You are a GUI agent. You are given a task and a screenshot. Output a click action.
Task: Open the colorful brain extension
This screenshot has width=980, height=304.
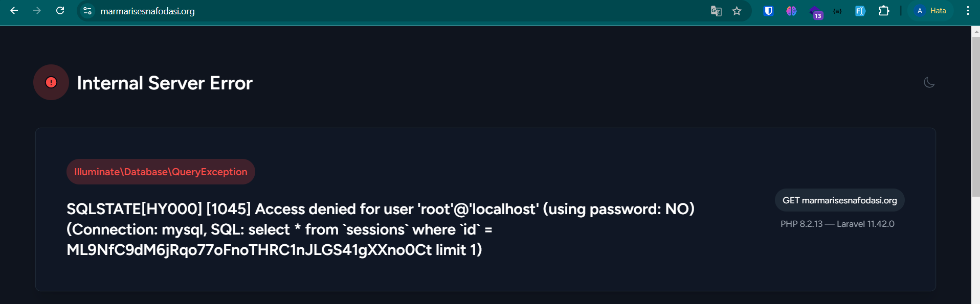(791, 11)
